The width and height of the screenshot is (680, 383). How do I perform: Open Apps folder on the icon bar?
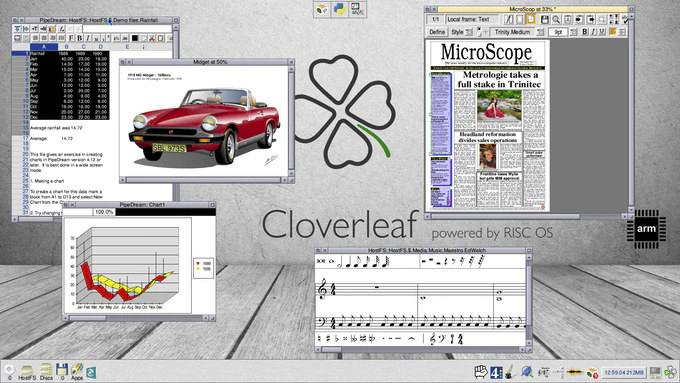point(77,371)
